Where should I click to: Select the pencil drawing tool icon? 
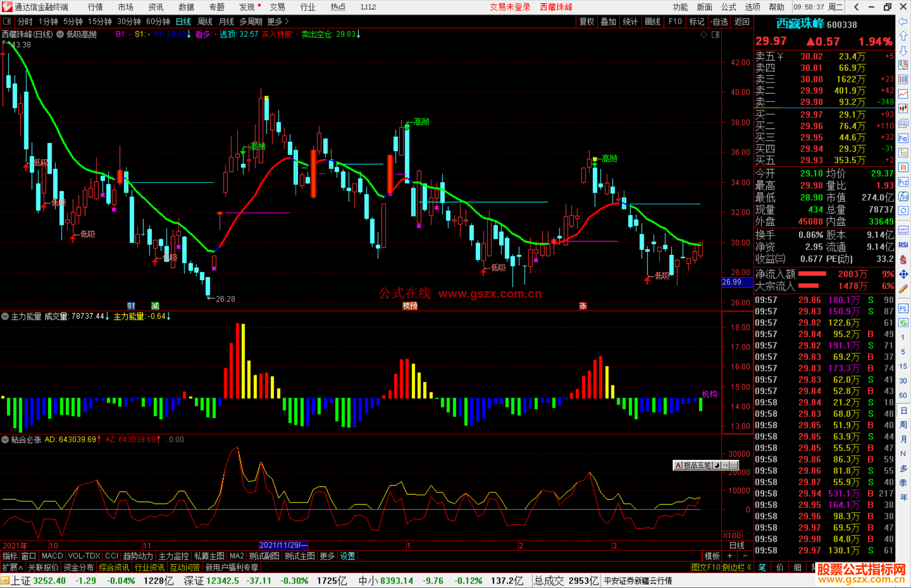tap(903, 289)
